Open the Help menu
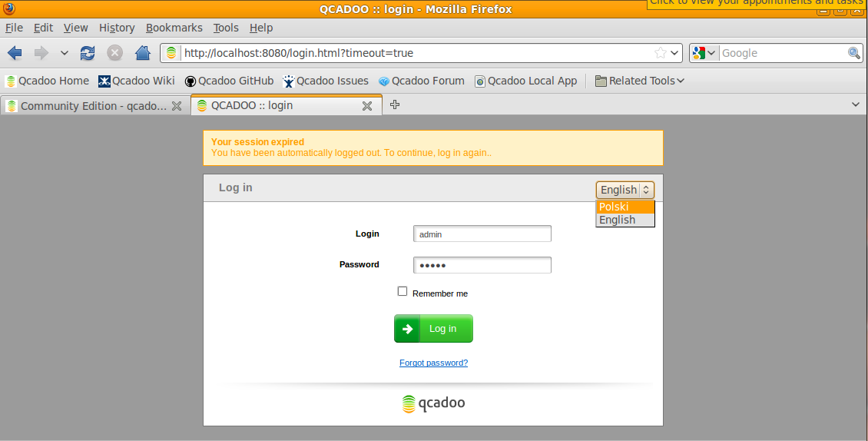This screenshot has height=441, width=868. click(260, 28)
